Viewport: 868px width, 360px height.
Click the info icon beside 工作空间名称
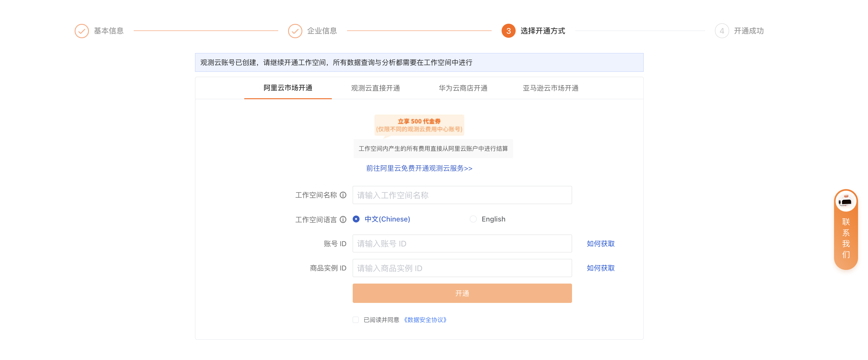click(343, 195)
